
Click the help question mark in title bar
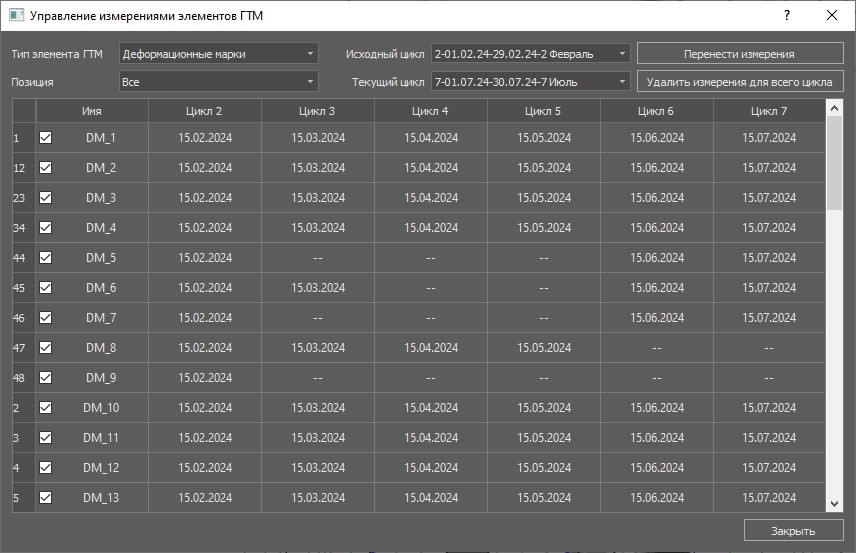[787, 15]
